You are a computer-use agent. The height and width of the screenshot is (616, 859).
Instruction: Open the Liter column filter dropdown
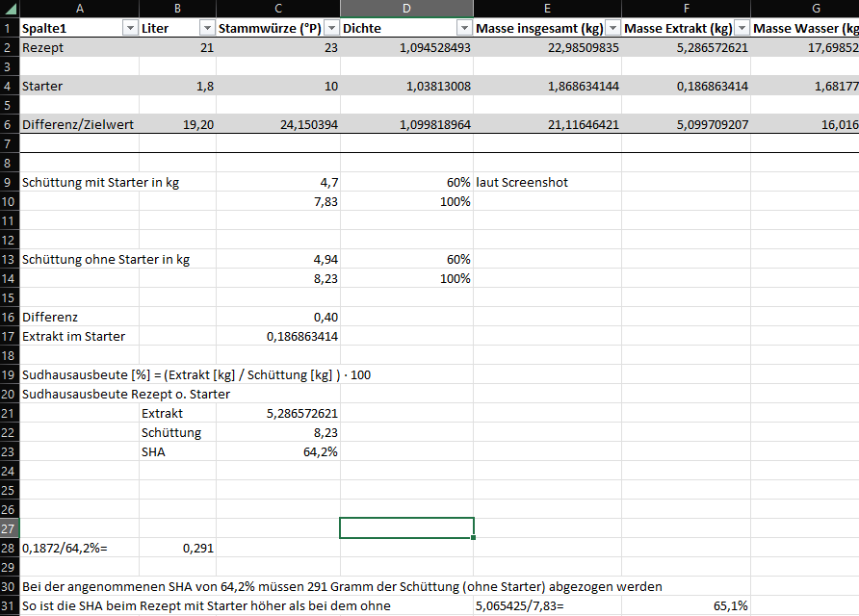click(x=206, y=29)
